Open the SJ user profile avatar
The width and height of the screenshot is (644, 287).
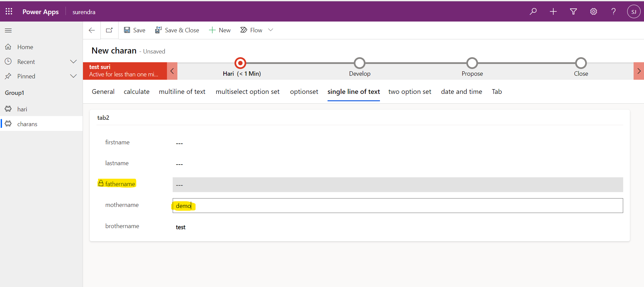pos(634,12)
